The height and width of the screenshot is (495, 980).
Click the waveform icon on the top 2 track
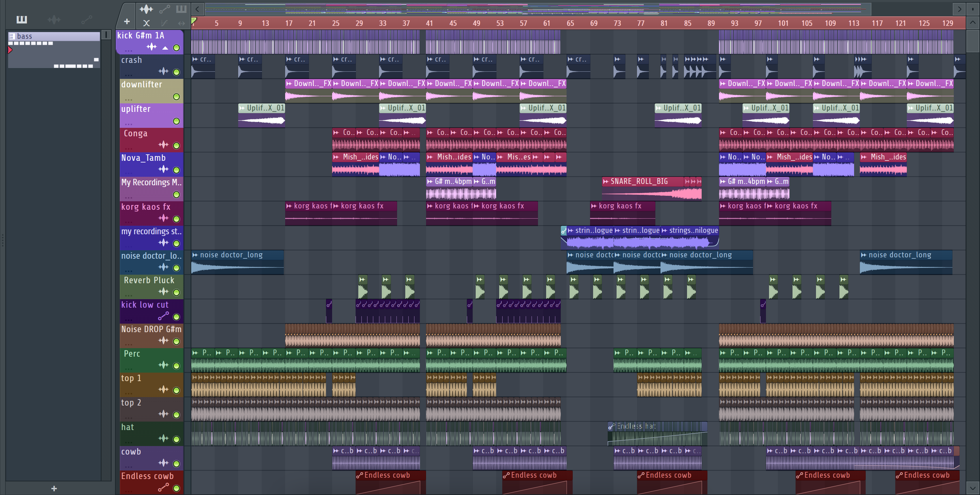pos(164,414)
